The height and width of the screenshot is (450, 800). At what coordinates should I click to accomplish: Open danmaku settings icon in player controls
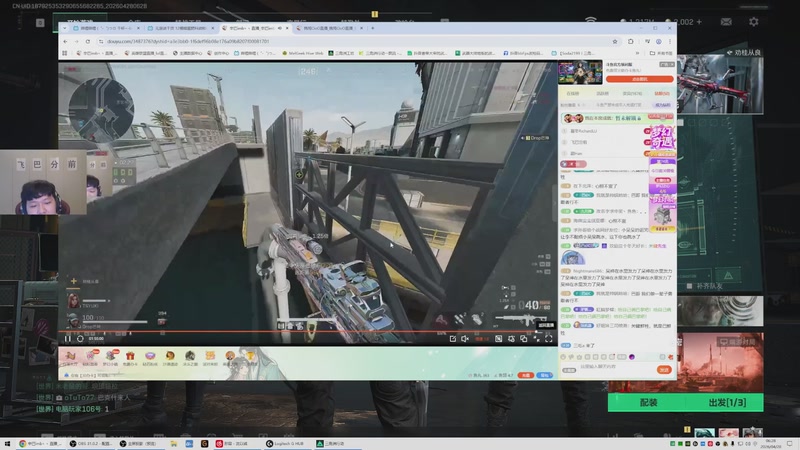coord(511,339)
